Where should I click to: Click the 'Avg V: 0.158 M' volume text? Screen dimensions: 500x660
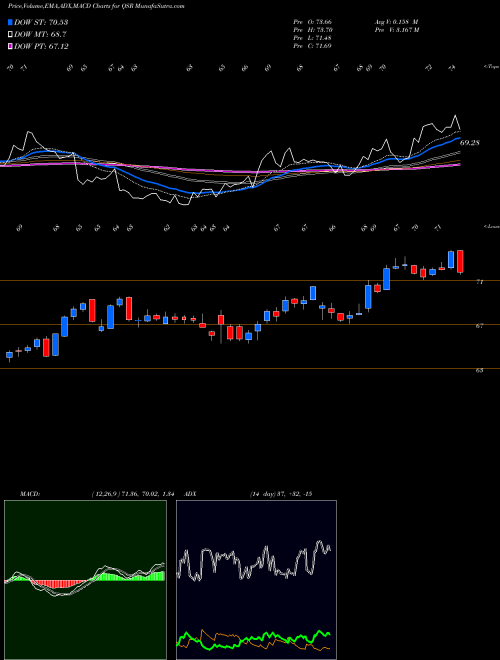[396, 21]
